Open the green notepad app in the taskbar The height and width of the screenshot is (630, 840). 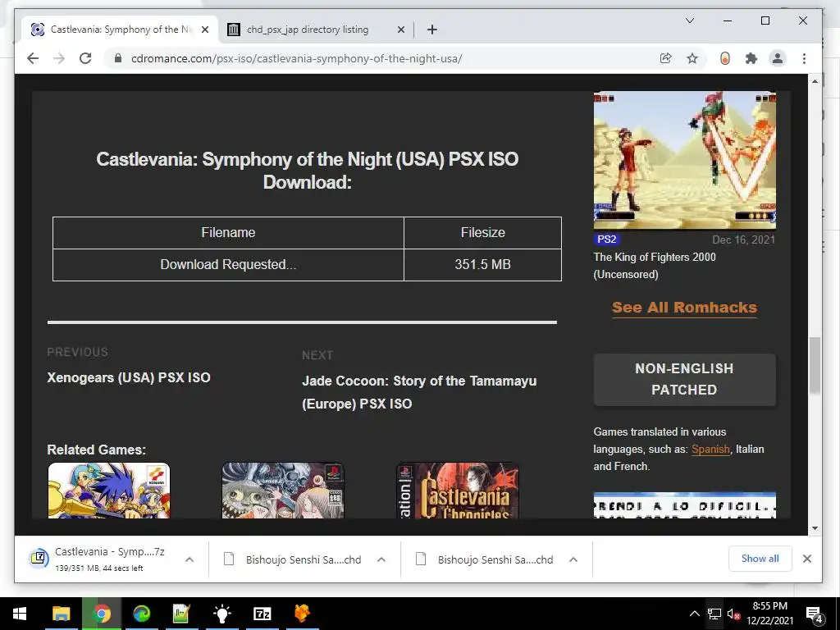click(x=181, y=614)
